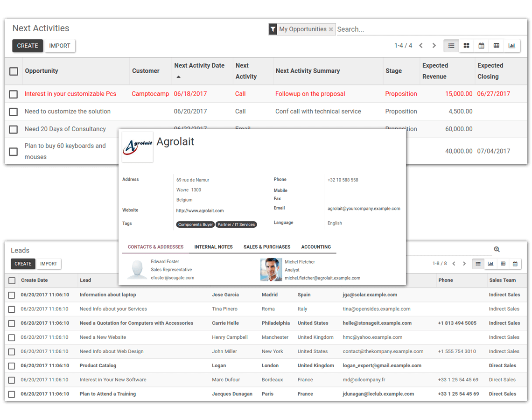Open the Calendar view of Leads

coord(515,264)
